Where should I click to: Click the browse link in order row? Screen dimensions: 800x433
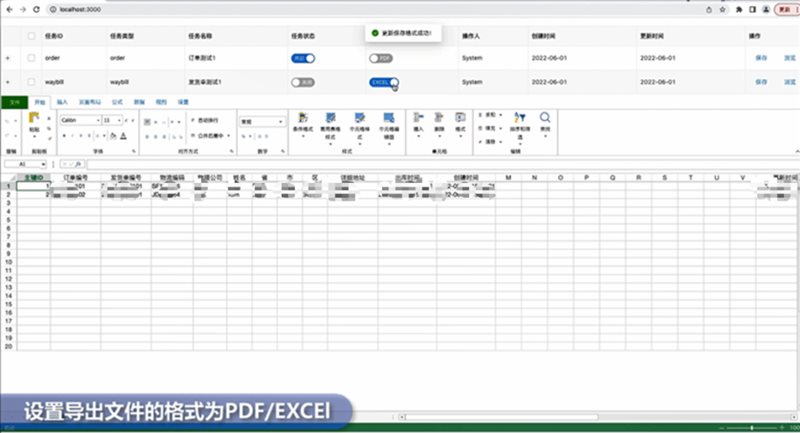coord(790,58)
